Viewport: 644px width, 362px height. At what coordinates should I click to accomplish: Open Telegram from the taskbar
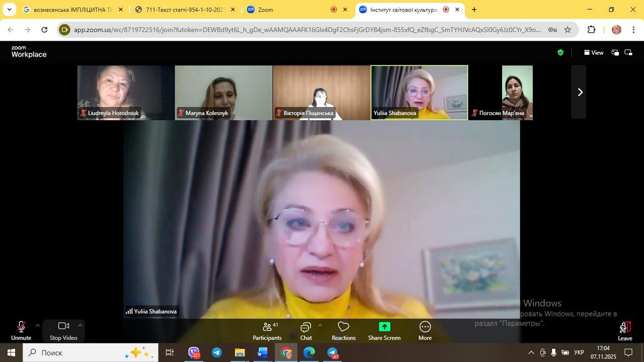tap(217, 353)
